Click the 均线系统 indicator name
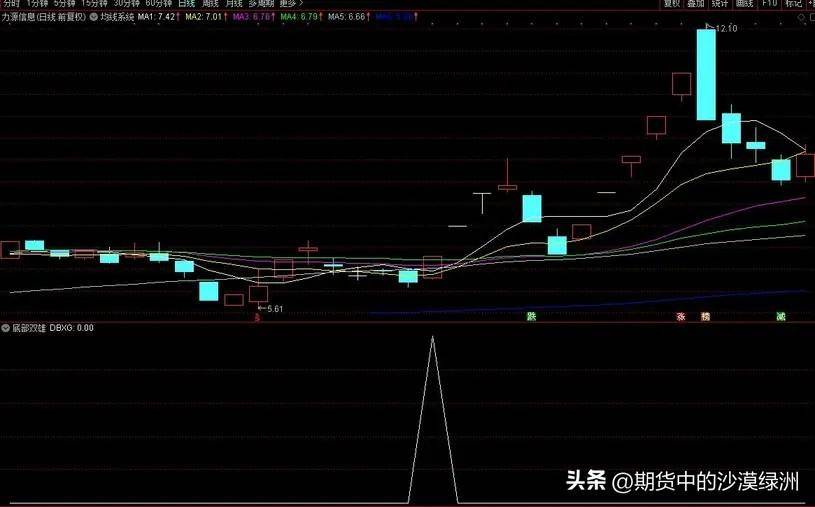 point(117,17)
